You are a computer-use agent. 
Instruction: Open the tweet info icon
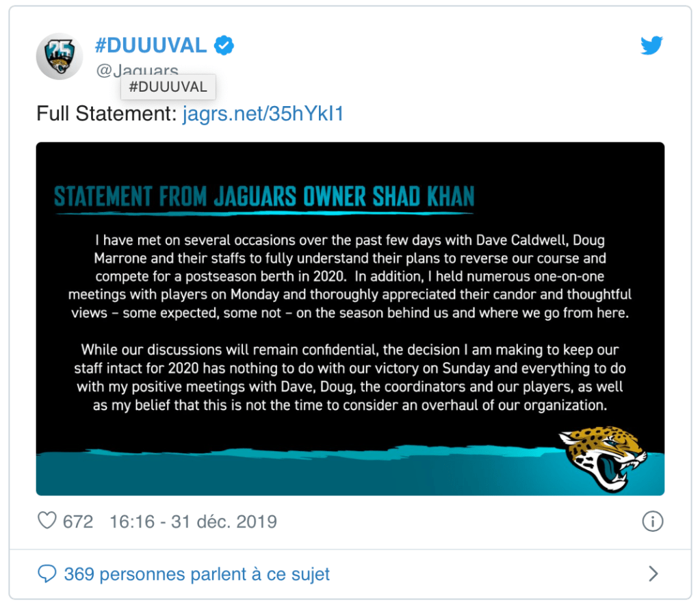pyautogui.click(x=653, y=521)
